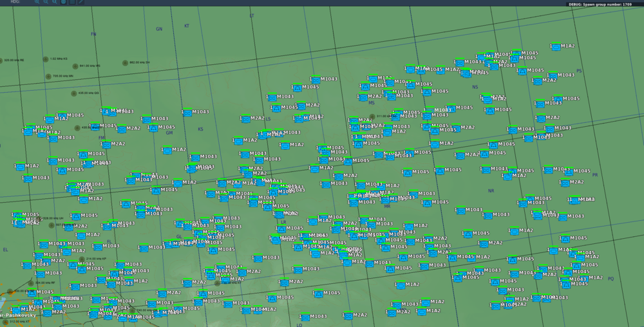This screenshot has height=327, width=644.
Task: Click the MR grid label
Action: point(387,207)
